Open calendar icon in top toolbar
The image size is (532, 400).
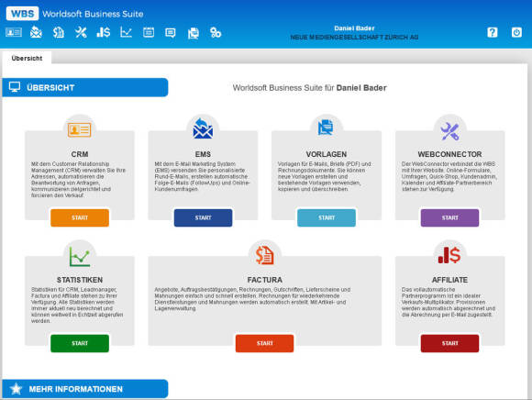coord(149,33)
